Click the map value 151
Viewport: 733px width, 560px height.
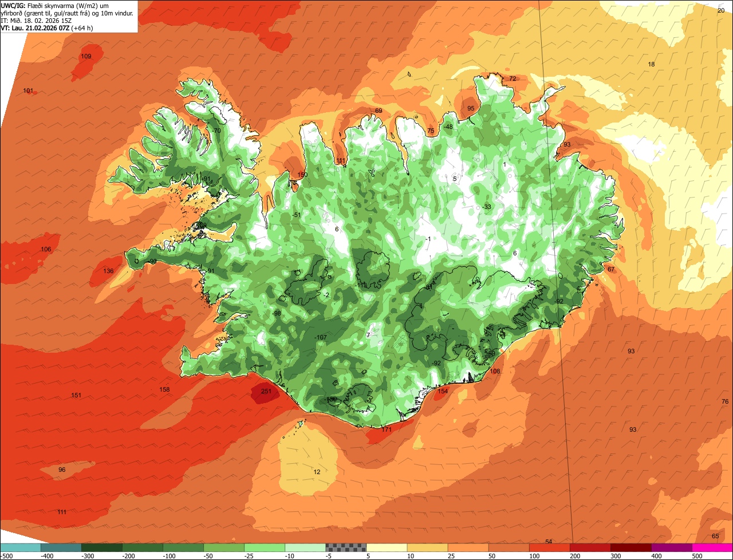tap(76, 395)
